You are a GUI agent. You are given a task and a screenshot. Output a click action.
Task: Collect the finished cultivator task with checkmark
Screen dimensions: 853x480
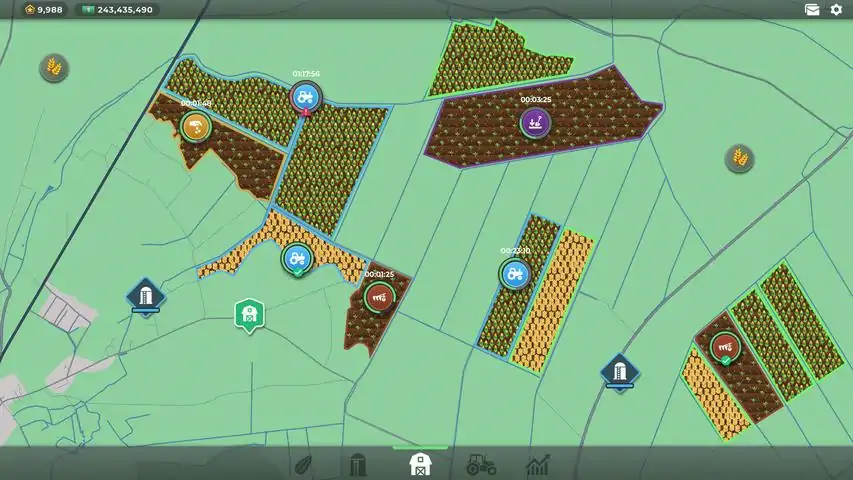(725, 347)
